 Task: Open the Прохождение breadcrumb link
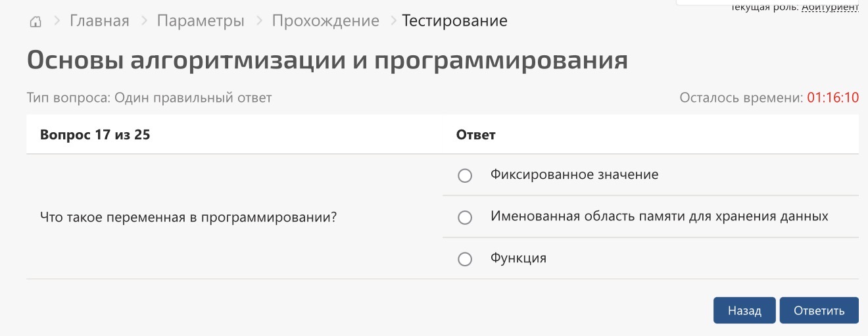click(325, 20)
